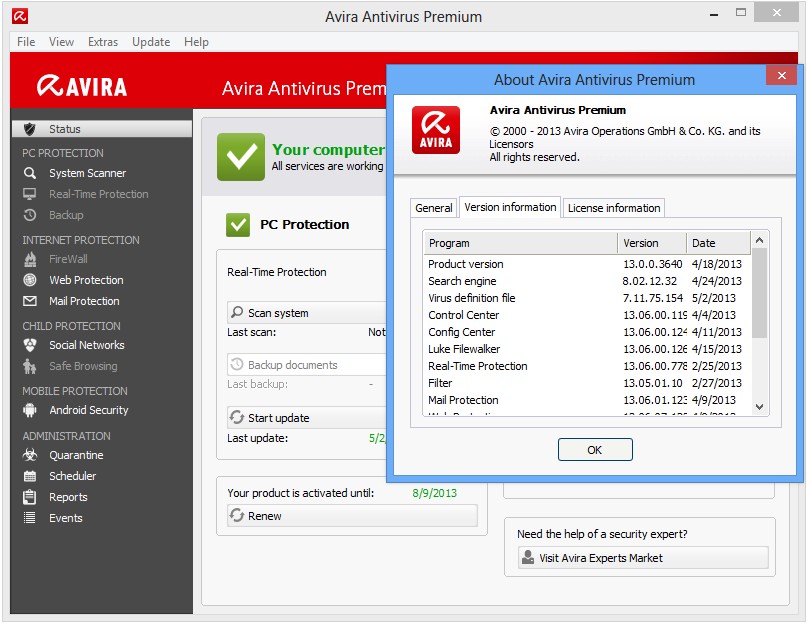Click the Quarantine biohazard icon

[30, 455]
